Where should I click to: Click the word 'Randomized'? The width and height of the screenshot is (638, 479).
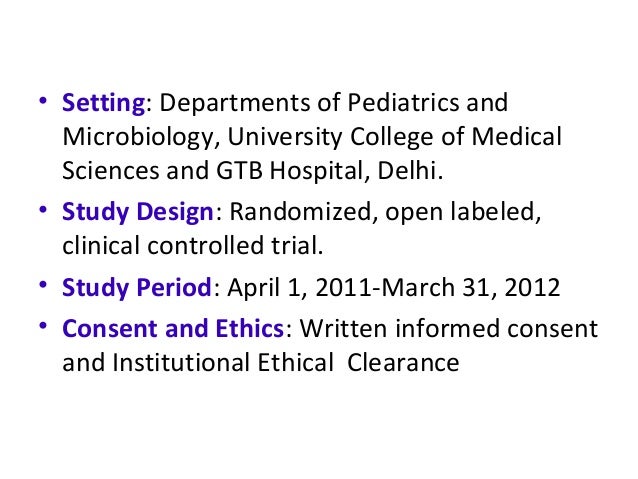pyautogui.click(x=300, y=212)
